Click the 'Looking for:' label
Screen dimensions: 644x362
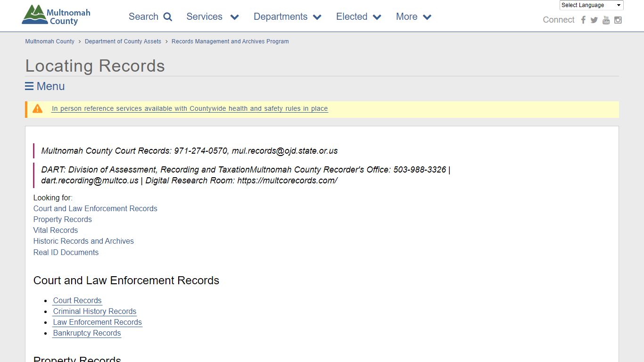coord(53,197)
